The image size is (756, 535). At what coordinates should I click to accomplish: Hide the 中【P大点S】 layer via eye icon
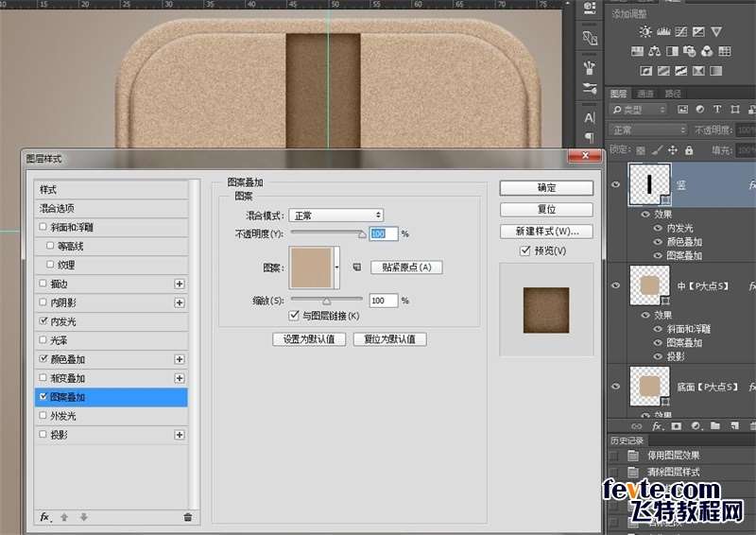point(616,283)
